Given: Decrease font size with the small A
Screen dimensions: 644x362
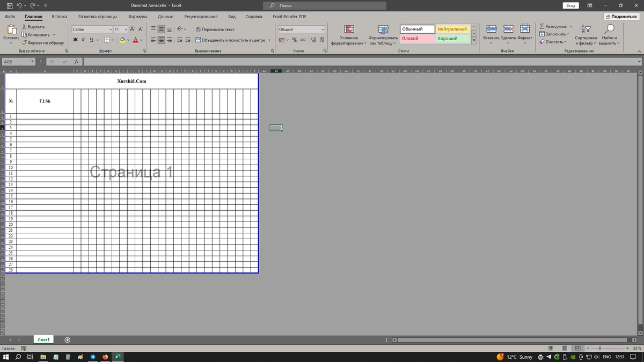Looking at the screenshot, I should (141, 29).
